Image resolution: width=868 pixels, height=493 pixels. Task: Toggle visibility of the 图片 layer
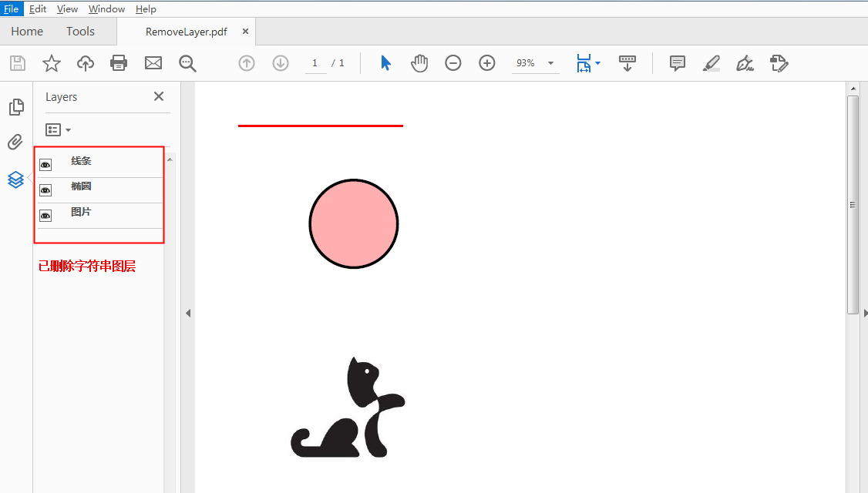point(45,216)
